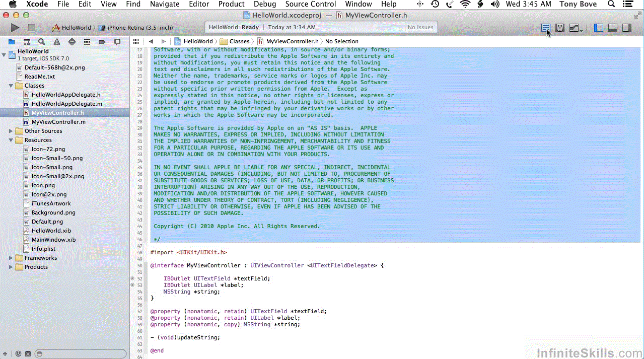Filter navigator by recently edited files
The height and width of the screenshot is (359, 644).
point(18,354)
